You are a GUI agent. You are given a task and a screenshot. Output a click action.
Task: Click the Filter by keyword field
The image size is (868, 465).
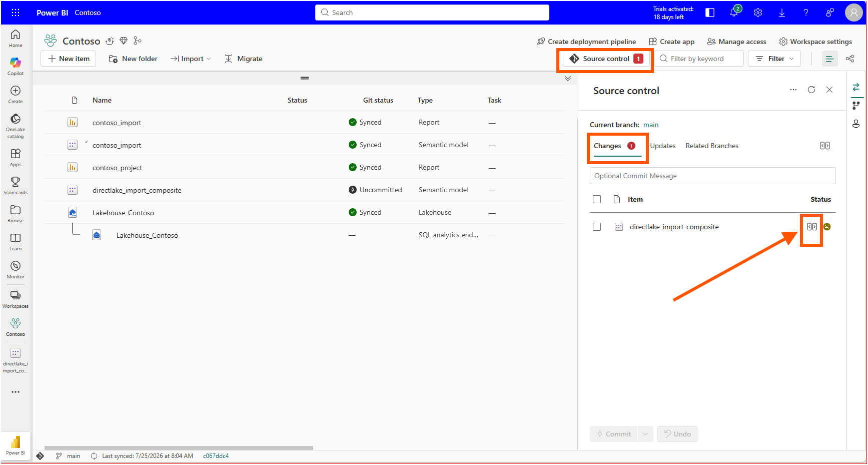pyautogui.click(x=699, y=59)
